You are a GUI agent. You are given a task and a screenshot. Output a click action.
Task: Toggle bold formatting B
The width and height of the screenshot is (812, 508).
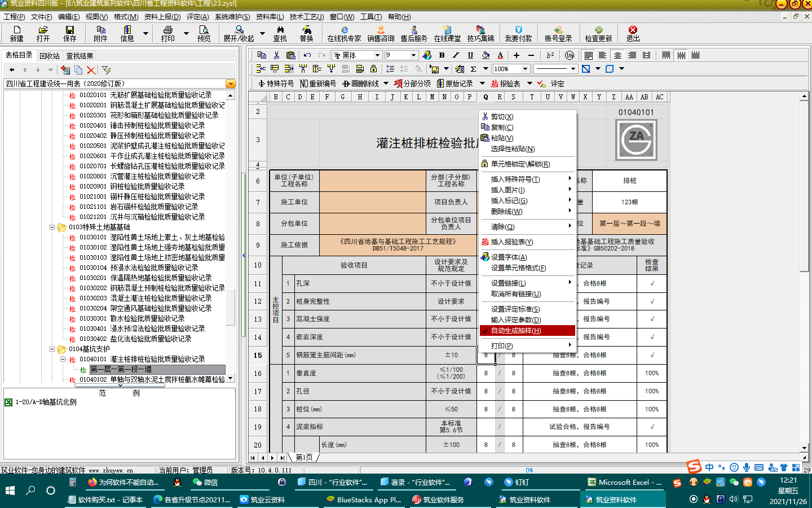tap(442, 55)
